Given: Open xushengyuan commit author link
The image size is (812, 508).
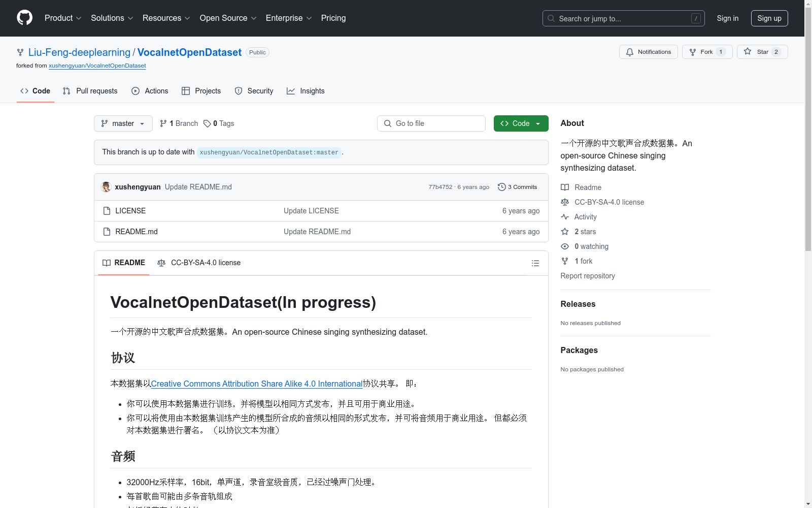Looking at the screenshot, I should click(x=138, y=187).
